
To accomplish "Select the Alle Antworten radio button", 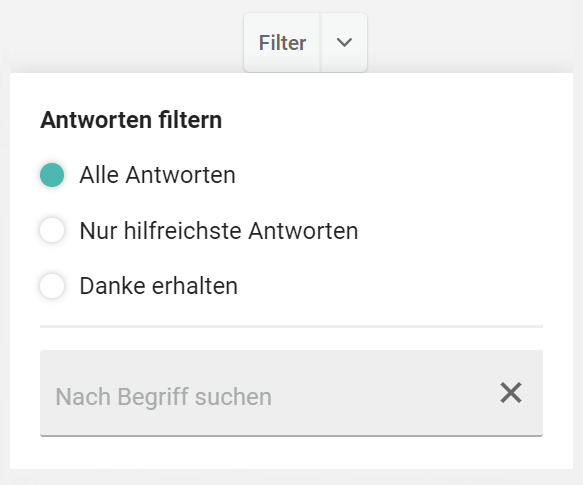I will pyautogui.click(x=52, y=175).
